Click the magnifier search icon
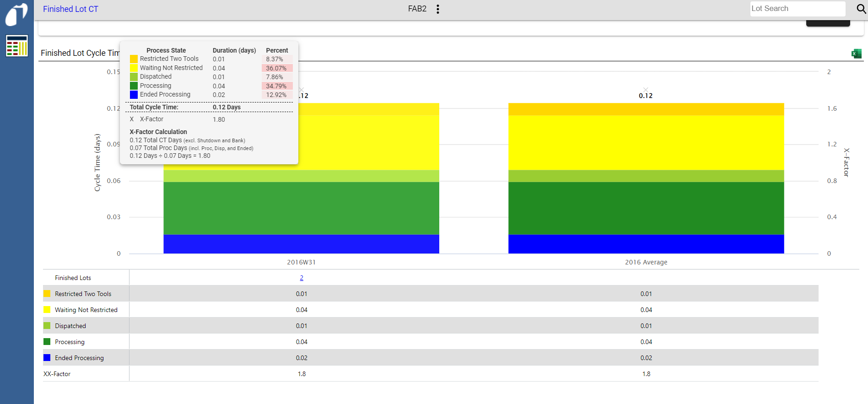 [x=861, y=9]
